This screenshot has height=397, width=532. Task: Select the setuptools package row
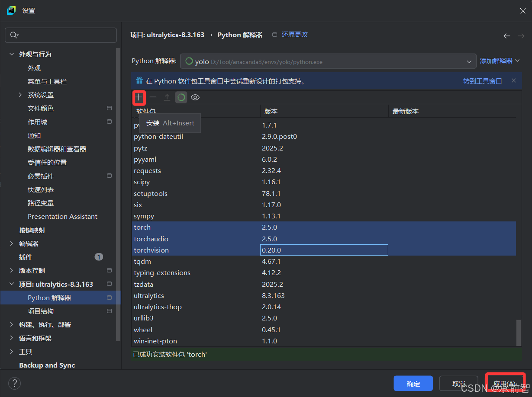point(324,193)
